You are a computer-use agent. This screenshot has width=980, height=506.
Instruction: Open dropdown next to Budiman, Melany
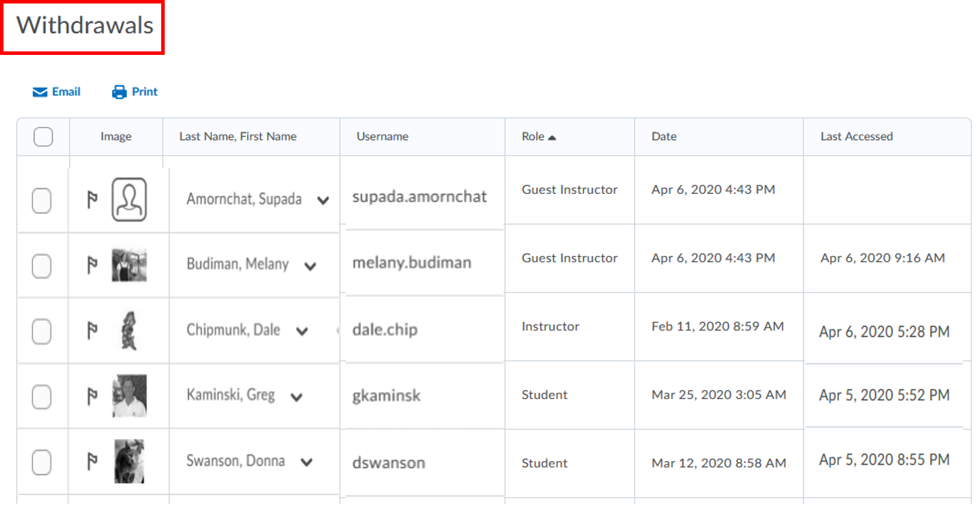(x=310, y=266)
